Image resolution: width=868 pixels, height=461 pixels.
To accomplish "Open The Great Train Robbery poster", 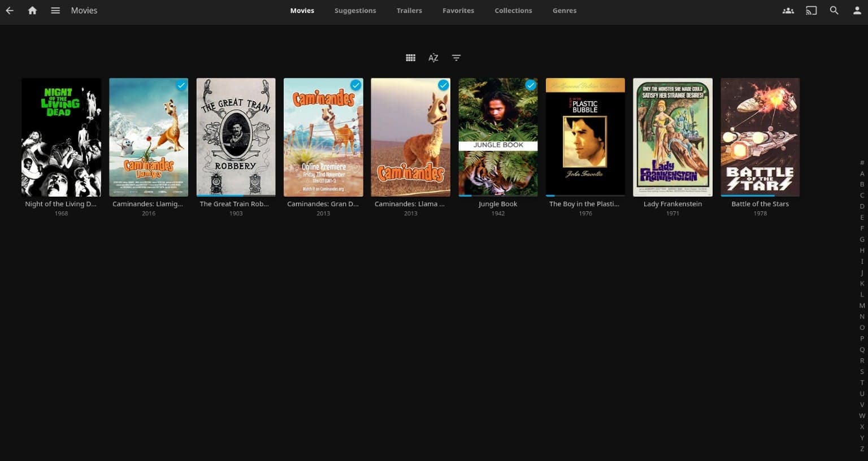I will 236,137.
